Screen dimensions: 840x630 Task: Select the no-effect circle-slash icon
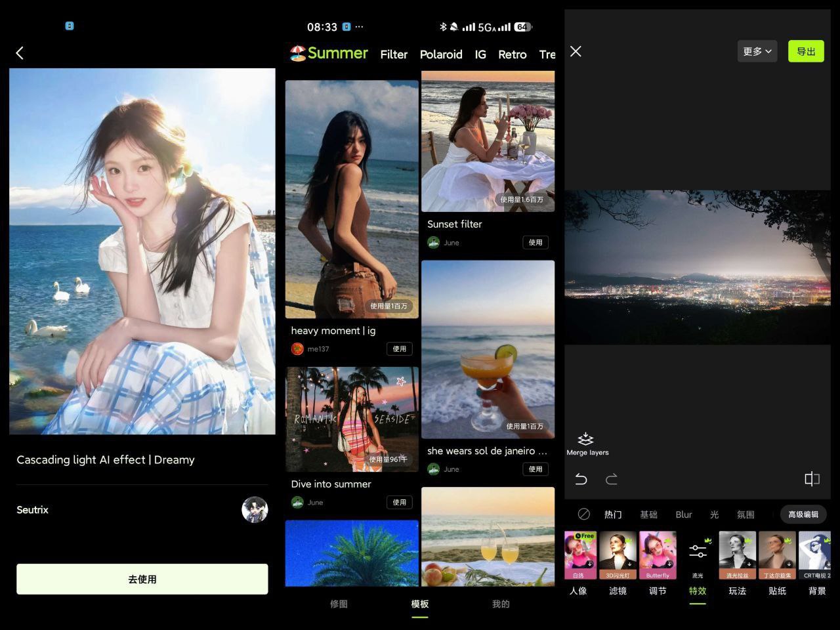click(x=583, y=514)
